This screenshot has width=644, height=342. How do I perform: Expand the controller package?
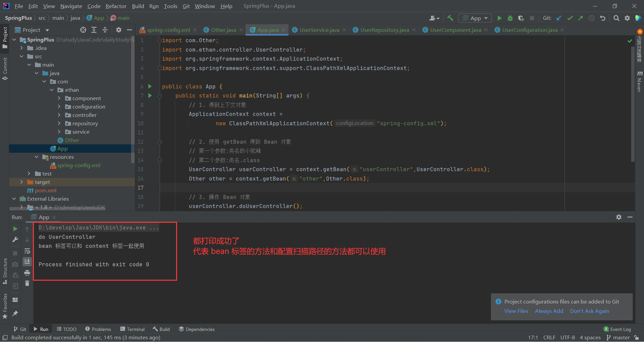59,115
